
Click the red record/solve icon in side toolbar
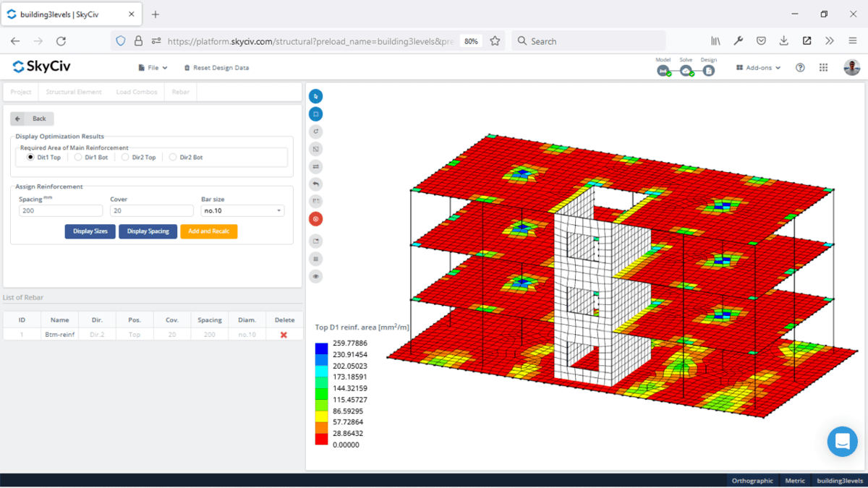tap(315, 218)
